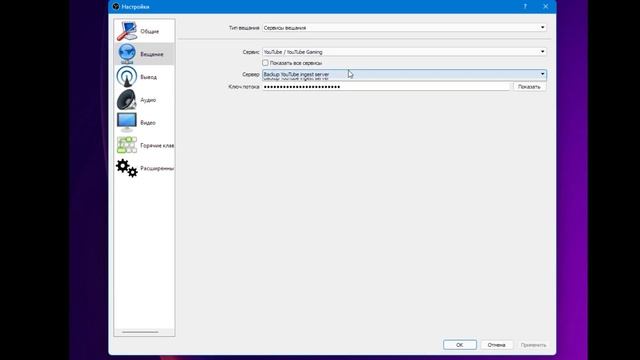This screenshot has height=360, width=640.
Task: Click the Сервис label text
Action: click(x=251, y=52)
